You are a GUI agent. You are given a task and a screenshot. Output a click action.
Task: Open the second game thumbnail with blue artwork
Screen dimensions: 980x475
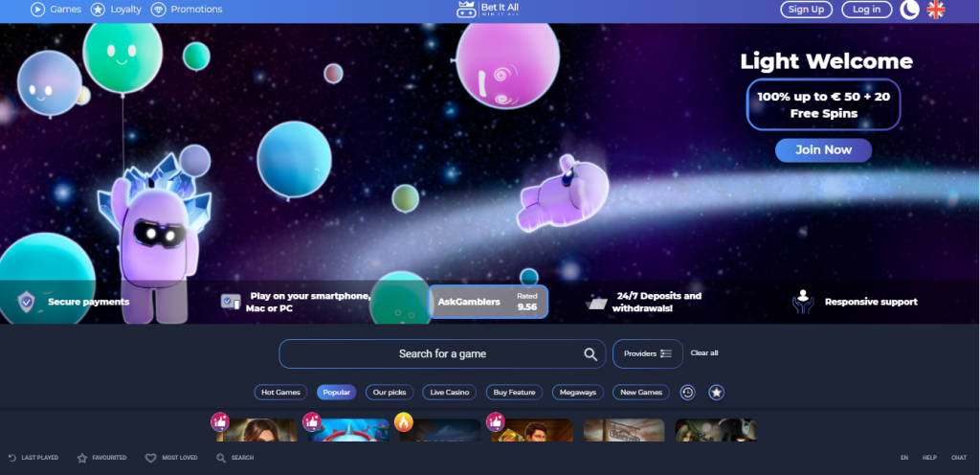348,430
